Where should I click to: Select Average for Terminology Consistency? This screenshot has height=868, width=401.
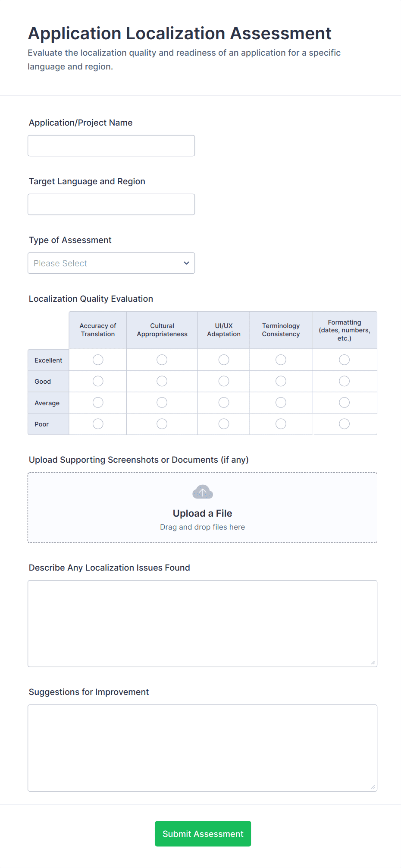click(x=281, y=402)
